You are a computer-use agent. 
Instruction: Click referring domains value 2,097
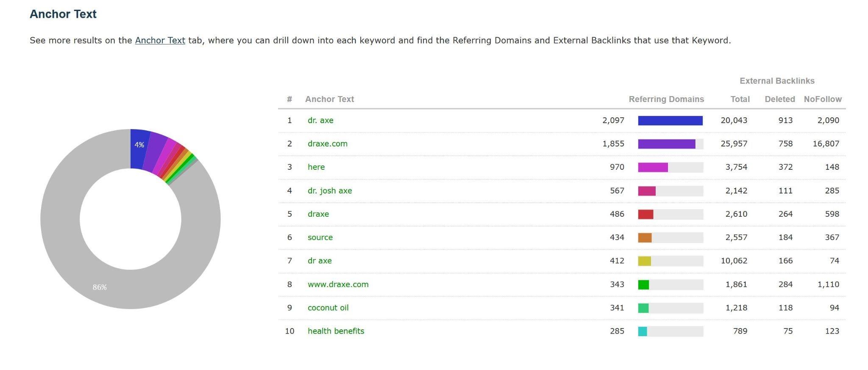(613, 120)
